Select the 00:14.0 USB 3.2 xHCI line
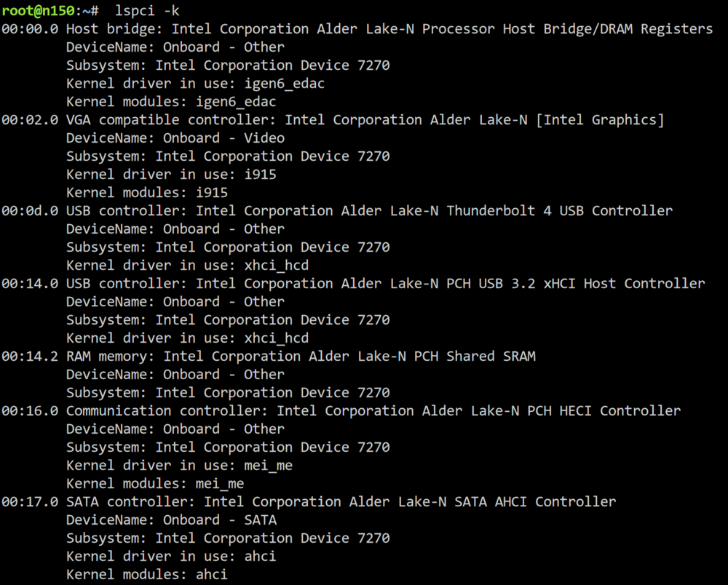Viewport: 728px width, 585px height. coord(353,284)
